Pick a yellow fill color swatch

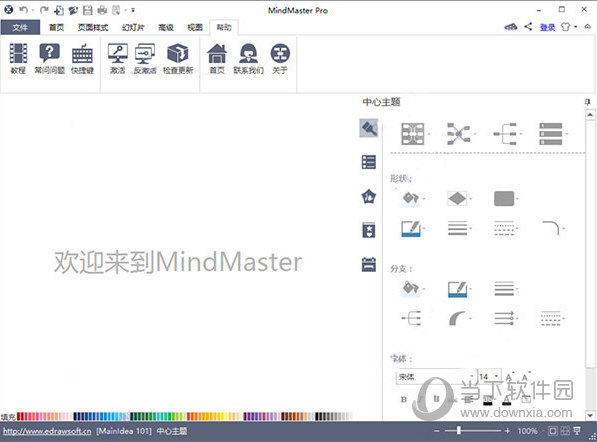(x=220, y=416)
